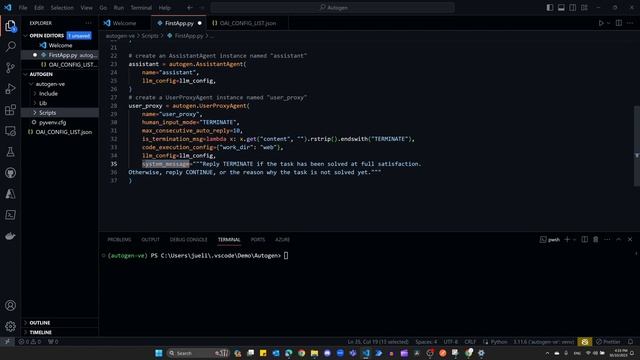Expand the Lib folder

35,103
